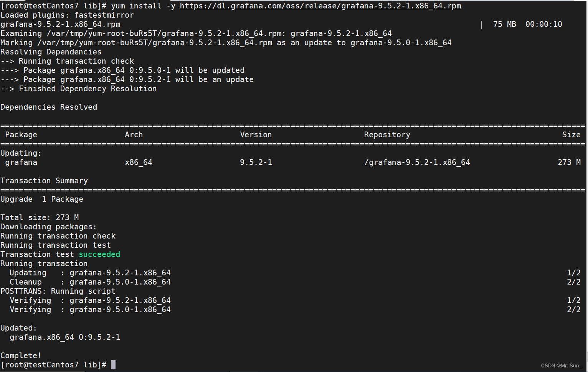Click the 'Updating:' label above grafana row
The image size is (588, 372).
(x=21, y=153)
